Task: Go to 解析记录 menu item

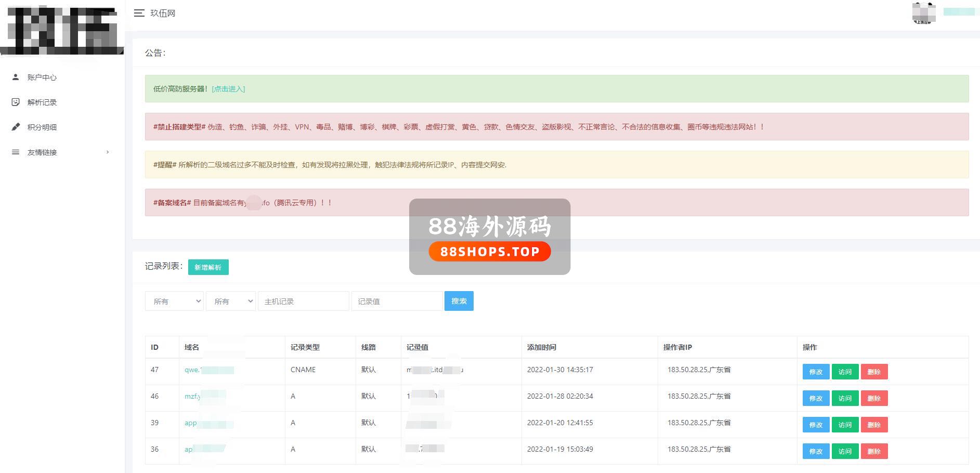Action: click(42, 102)
